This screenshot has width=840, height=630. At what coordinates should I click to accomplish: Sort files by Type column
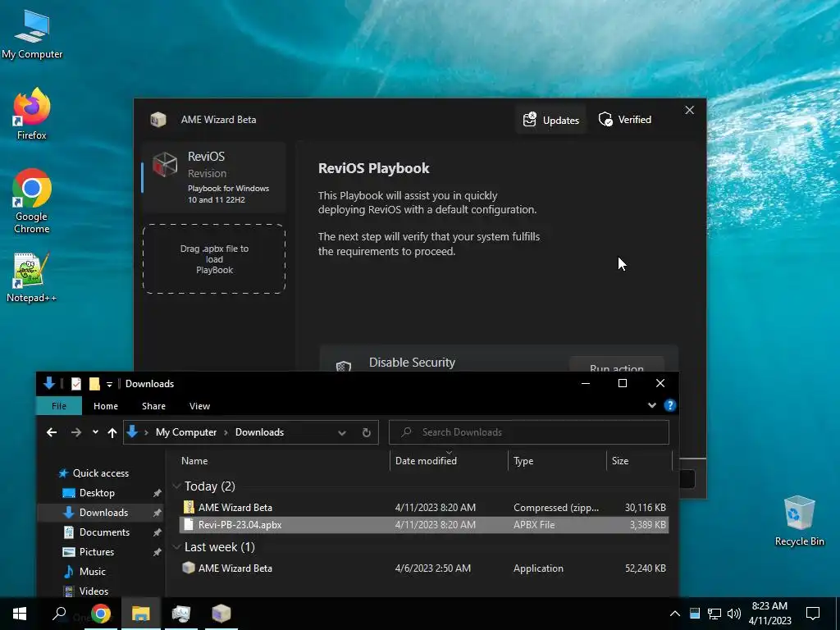[557, 461]
